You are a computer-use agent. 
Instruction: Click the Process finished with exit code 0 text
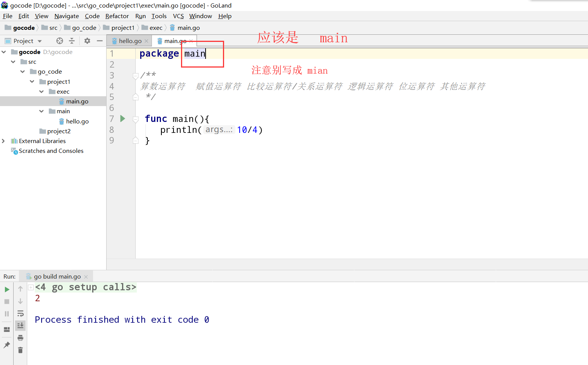click(x=122, y=320)
